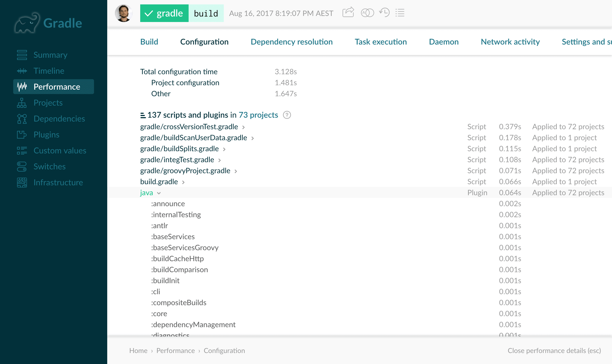Open the user avatar profile picture

(x=123, y=13)
